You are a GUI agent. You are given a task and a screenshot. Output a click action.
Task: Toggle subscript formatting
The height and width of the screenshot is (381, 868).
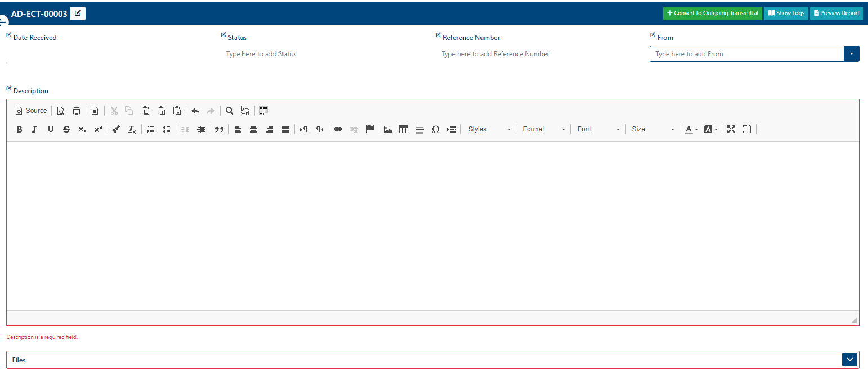tap(82, 129)
